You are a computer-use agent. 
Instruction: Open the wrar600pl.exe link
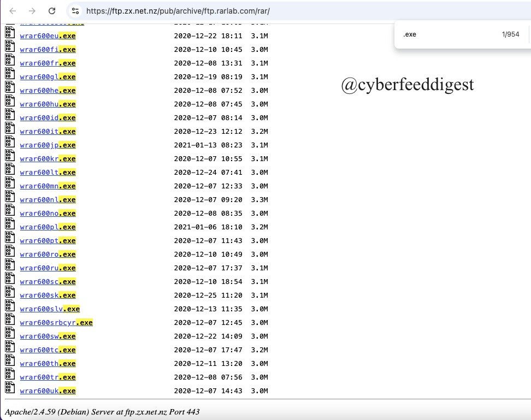(x=48, y=227)
